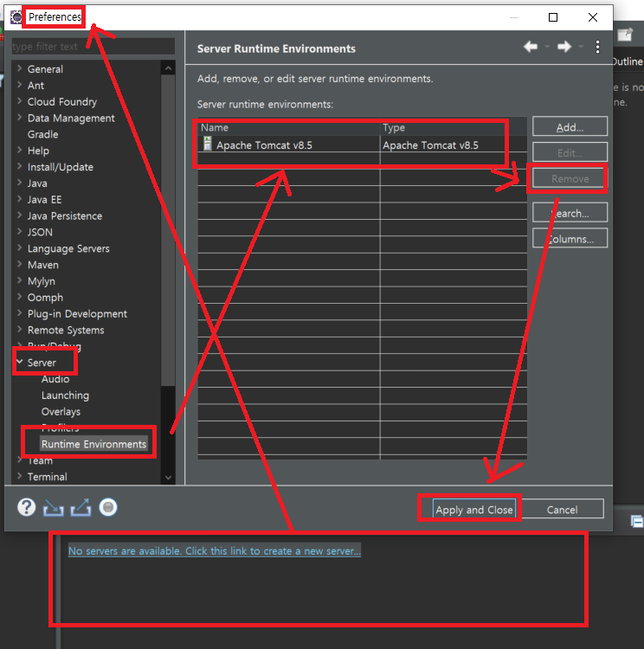
Task: Select Runtime Environments under Server
Action: (93, 444)
